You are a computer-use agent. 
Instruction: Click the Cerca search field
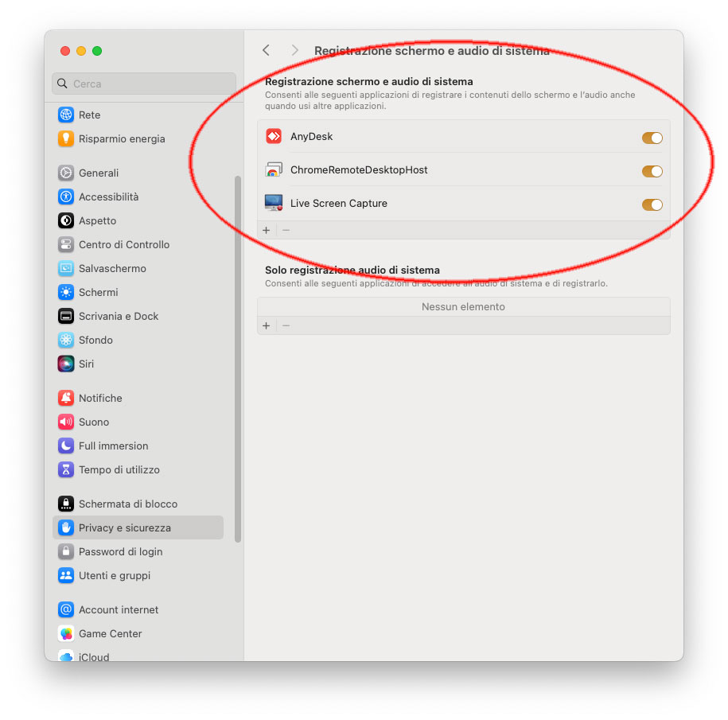point(144,84)
